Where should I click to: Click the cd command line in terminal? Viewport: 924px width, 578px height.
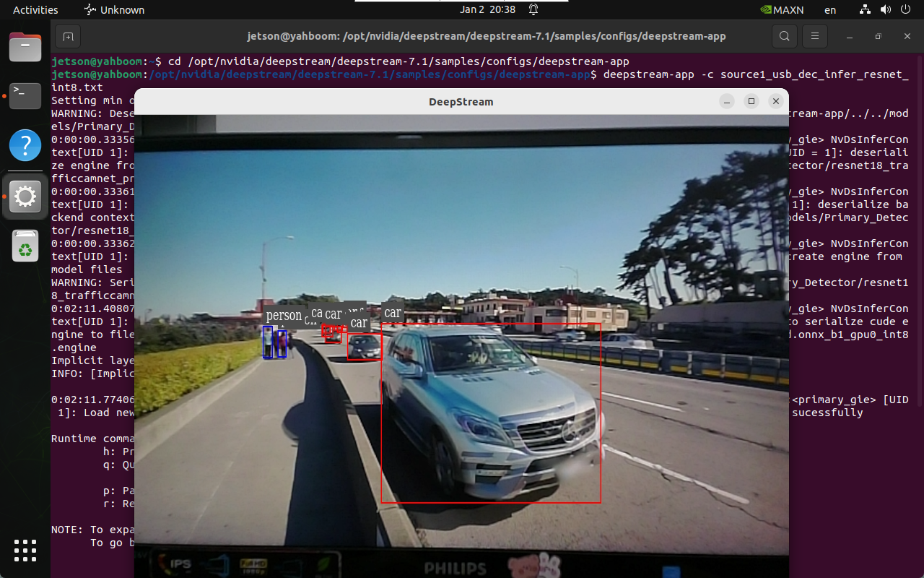[398, 61]
